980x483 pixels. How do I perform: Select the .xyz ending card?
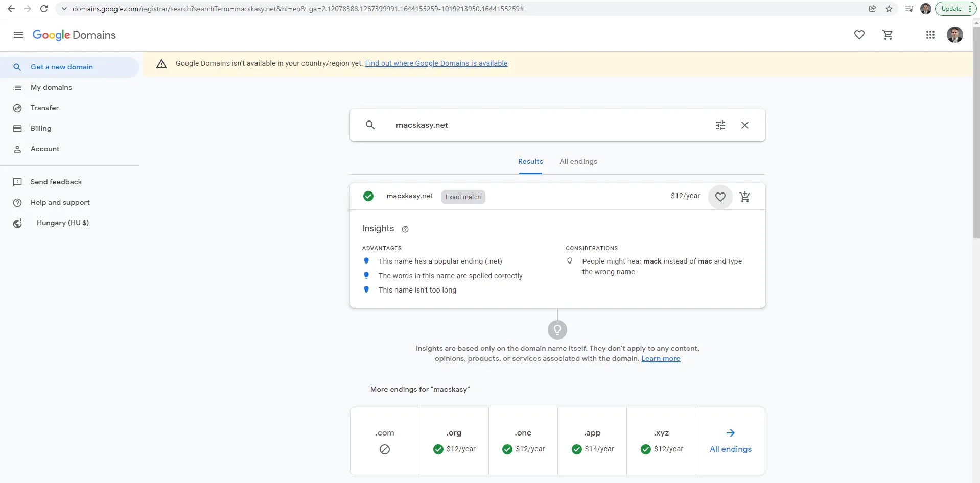tap(661, 441)
